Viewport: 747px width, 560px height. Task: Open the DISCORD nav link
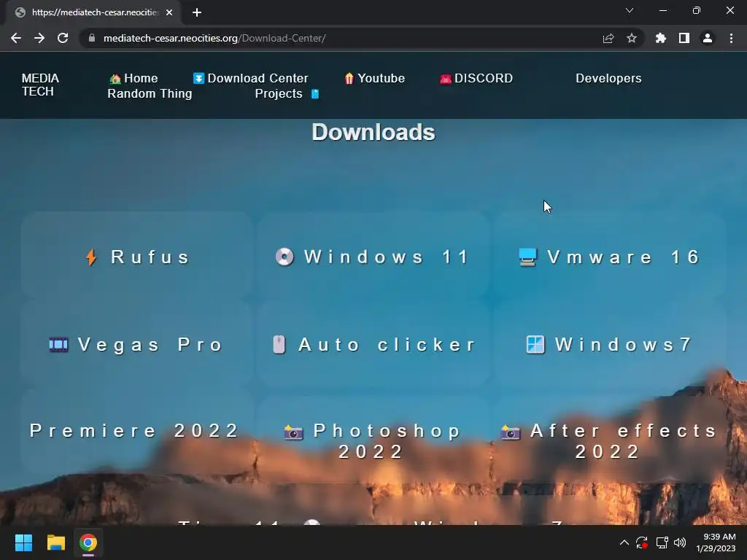pyautogui.click(x=476, y=78)
